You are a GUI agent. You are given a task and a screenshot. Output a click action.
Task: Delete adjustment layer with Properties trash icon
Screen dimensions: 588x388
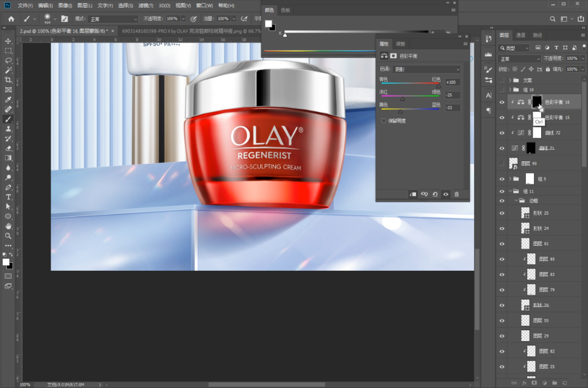pos(456,195)
